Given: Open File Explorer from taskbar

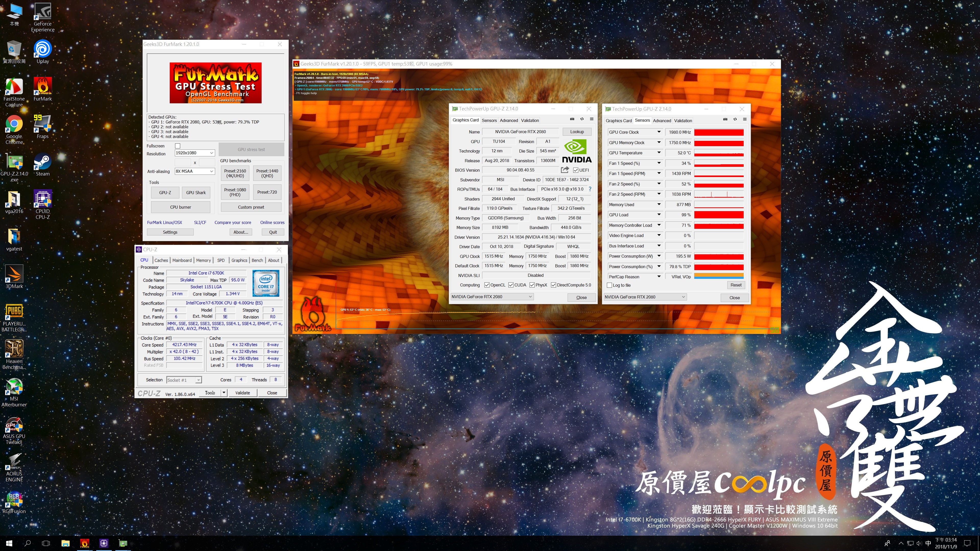Looking at the screenshot, I should click(65, 543).
